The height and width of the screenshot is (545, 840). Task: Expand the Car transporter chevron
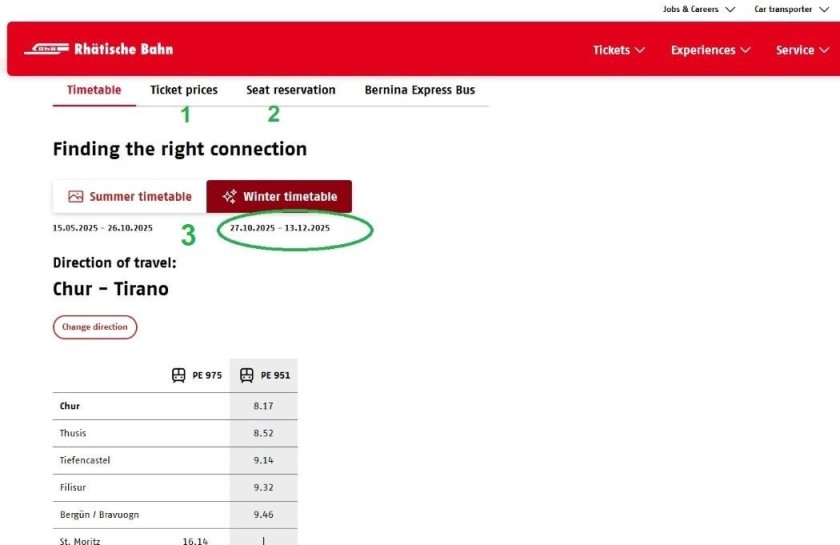click(824, 9)
